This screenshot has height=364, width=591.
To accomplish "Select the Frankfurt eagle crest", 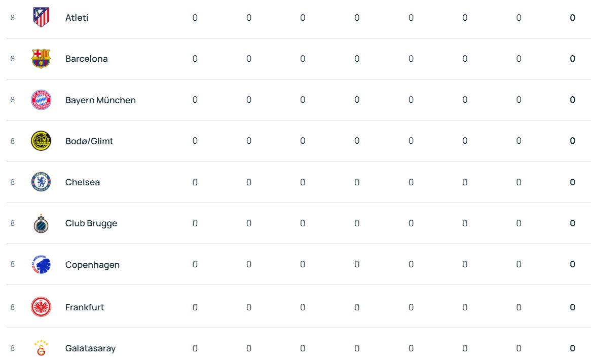I will [x=41, y=307].
